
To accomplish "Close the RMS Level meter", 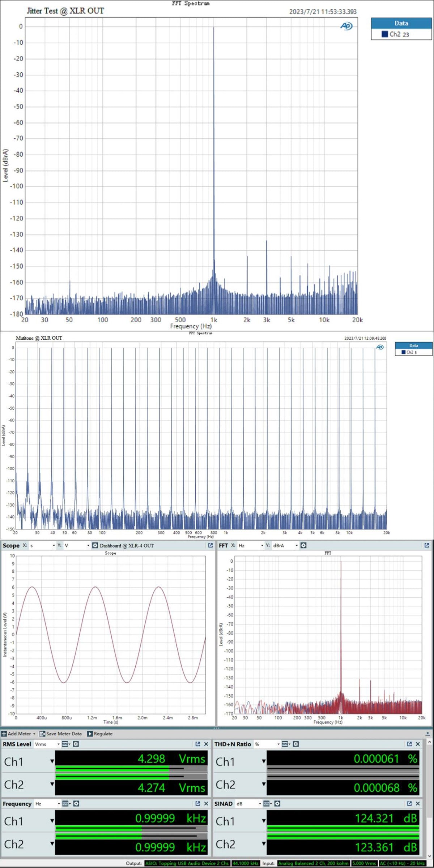I will click(206, 744).
